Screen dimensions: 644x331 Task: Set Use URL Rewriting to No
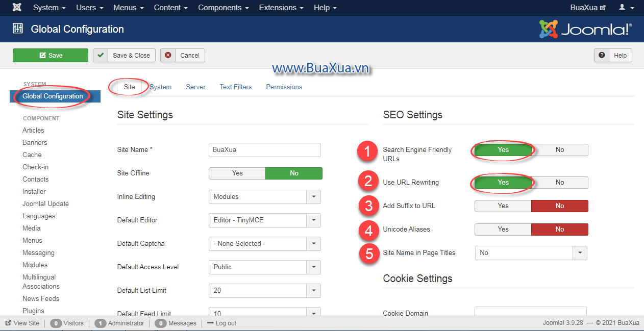tap(560, 183)
